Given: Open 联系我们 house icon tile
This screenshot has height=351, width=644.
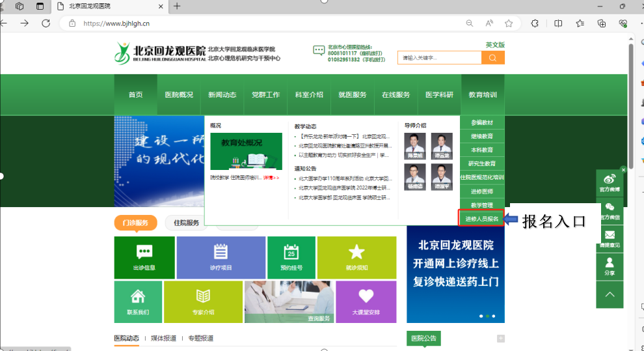Looking at the screenshot, I should [x=138, y=302].
